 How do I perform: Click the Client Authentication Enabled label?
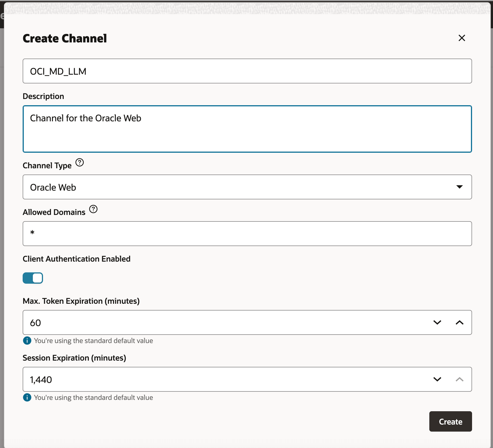point(76,259)
